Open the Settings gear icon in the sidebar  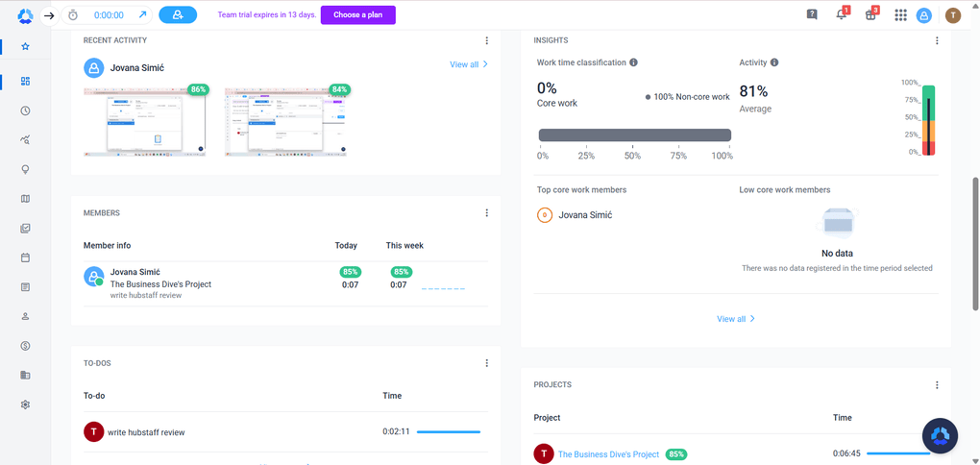click(x=25, y=404)
